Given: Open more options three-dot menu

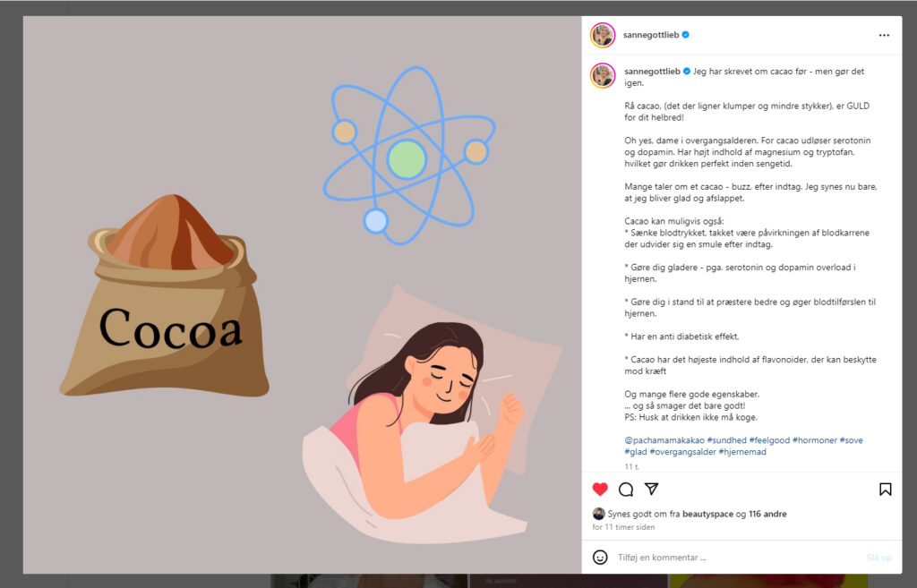Looking at the screenshot, I should coord(884,35).
